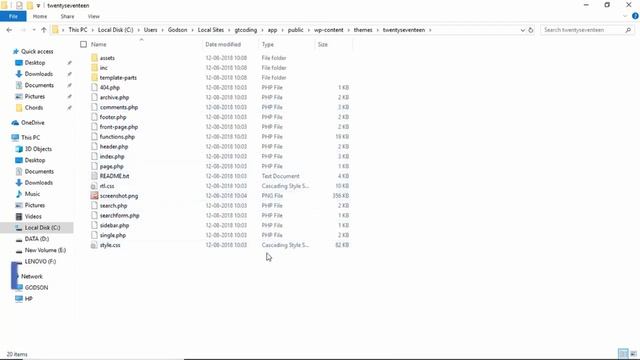
Task: Open the assets folder icon
Action: pyautogui.click(x=94, y=58)
